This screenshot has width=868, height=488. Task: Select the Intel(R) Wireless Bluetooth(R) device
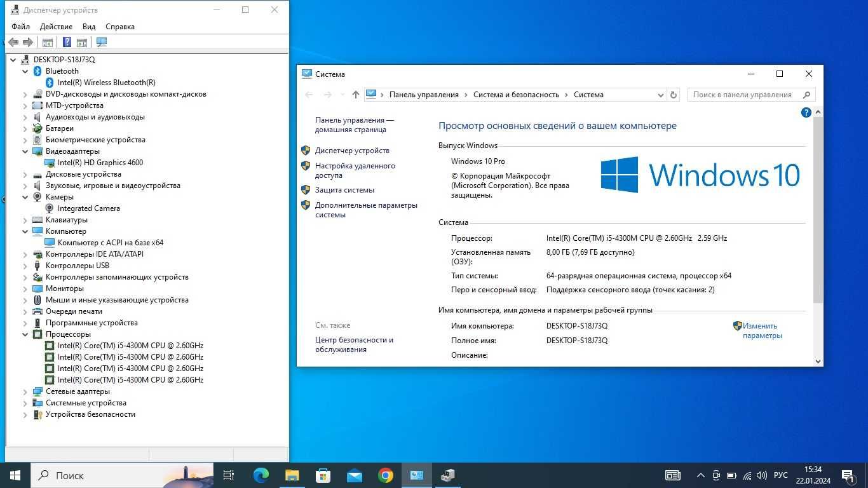coord(106,83)
